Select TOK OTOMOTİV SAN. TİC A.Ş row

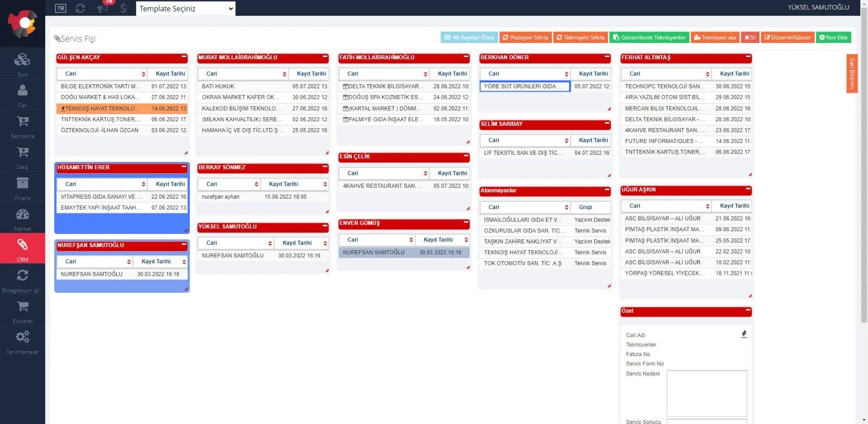pos(545,263)
